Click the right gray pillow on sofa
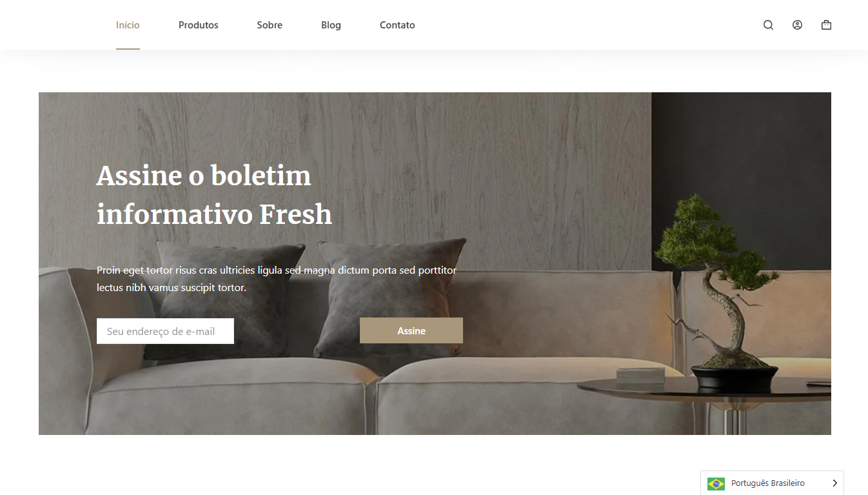The width and height of the screenshot is (868, 495). click(x=391, y=297)
